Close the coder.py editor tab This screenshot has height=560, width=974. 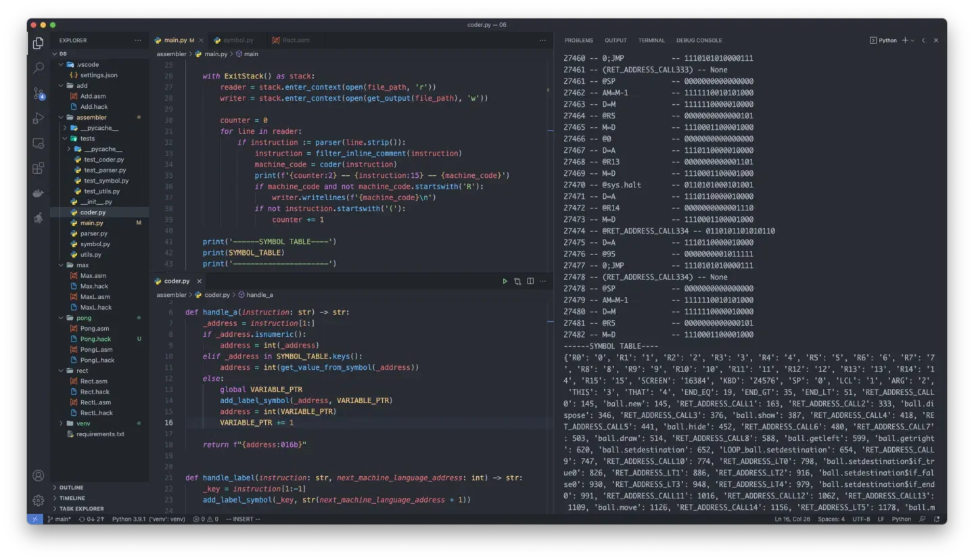(x=200, y=281)
